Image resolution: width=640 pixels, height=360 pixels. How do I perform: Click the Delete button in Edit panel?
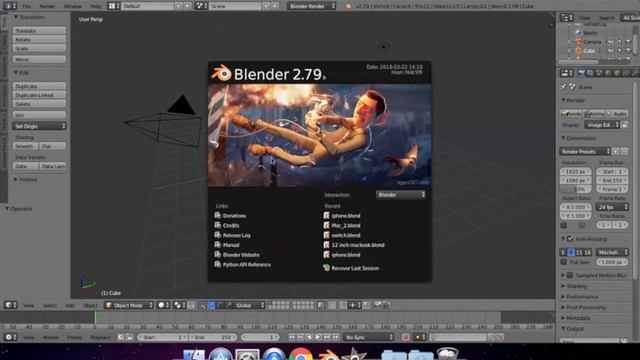(39, 104)
